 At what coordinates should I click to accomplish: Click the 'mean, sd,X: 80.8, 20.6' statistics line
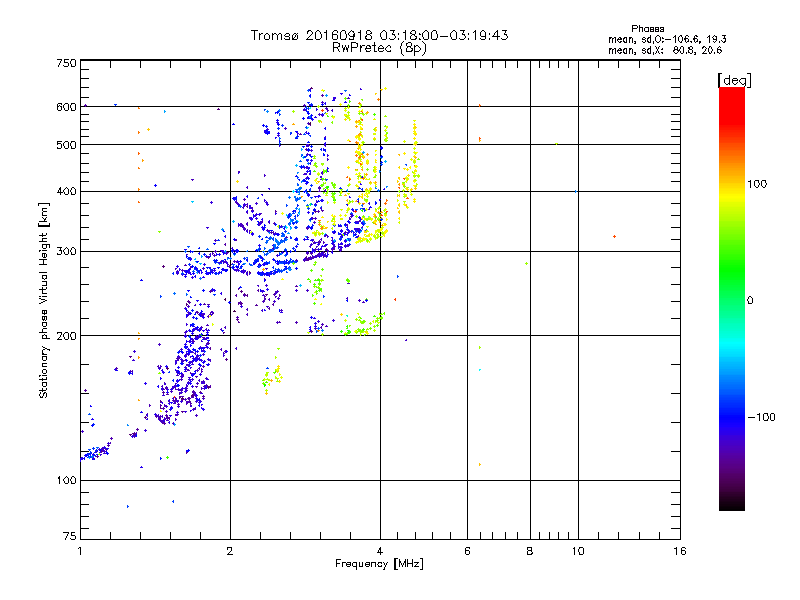click(665, 50)
